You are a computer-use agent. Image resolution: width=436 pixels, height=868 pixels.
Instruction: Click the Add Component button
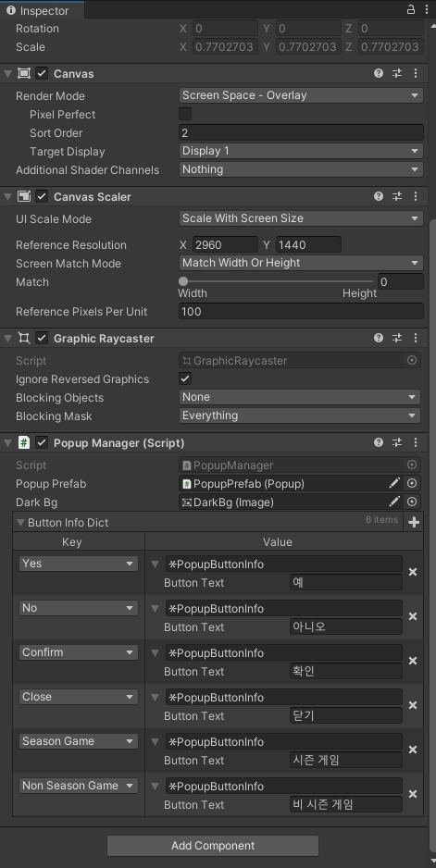213,845
